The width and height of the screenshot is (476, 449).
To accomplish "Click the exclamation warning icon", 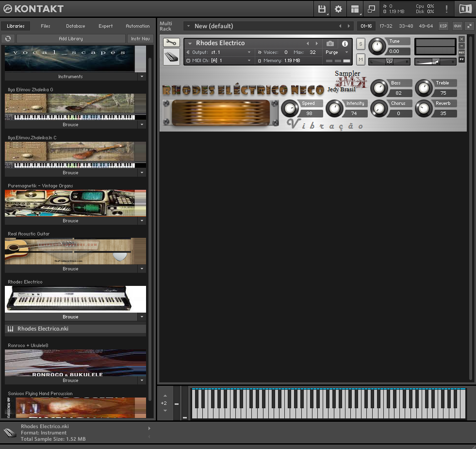I will [446, 9].
